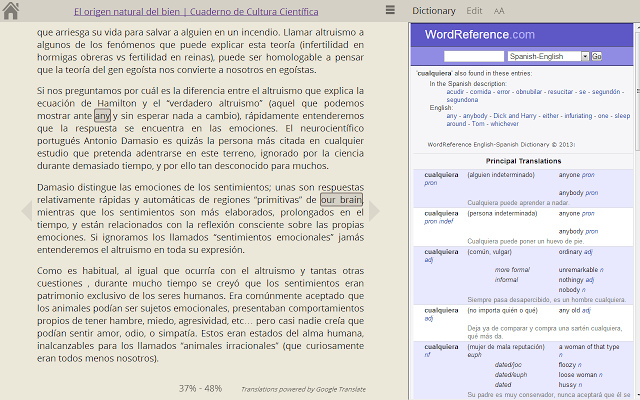The width and height of the screenshot is (640, 400).
Task: Open the 'segundona' entry link
Action: (x=462, y=100)
